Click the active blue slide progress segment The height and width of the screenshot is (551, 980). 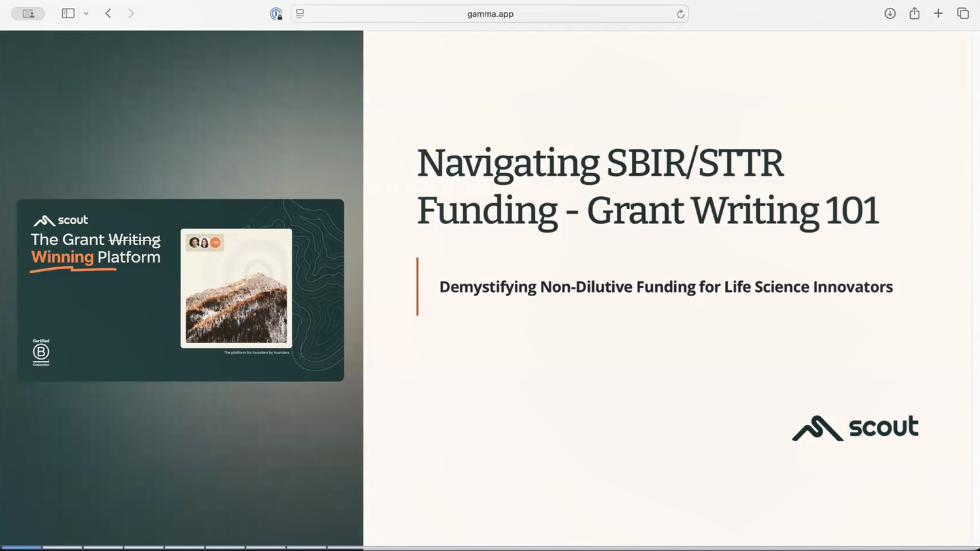(22, 547)
